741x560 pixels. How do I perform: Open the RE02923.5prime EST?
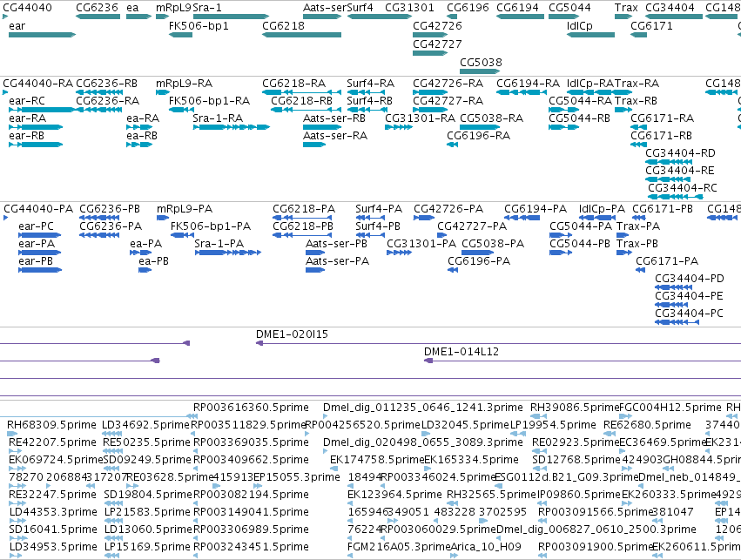tap(540, 451)
